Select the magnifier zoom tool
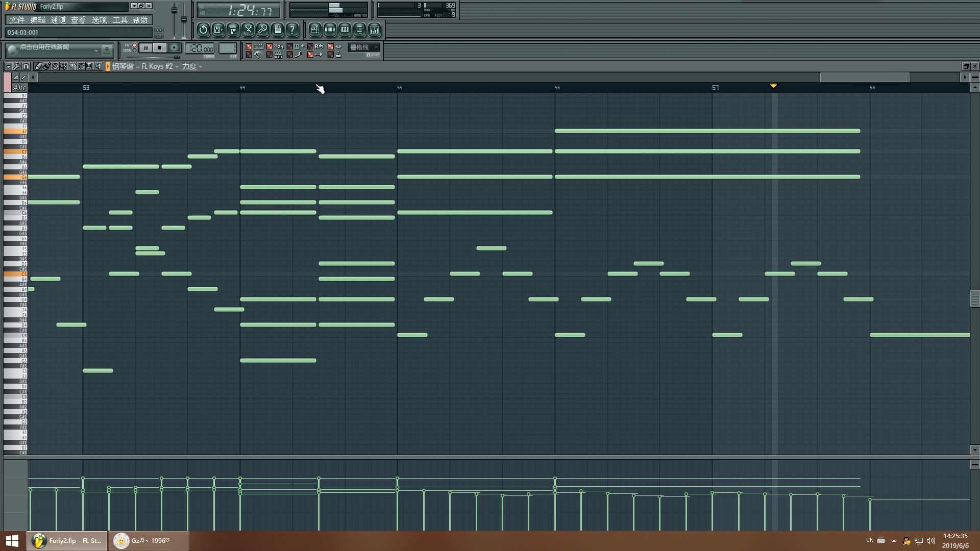 click(89, 66)
